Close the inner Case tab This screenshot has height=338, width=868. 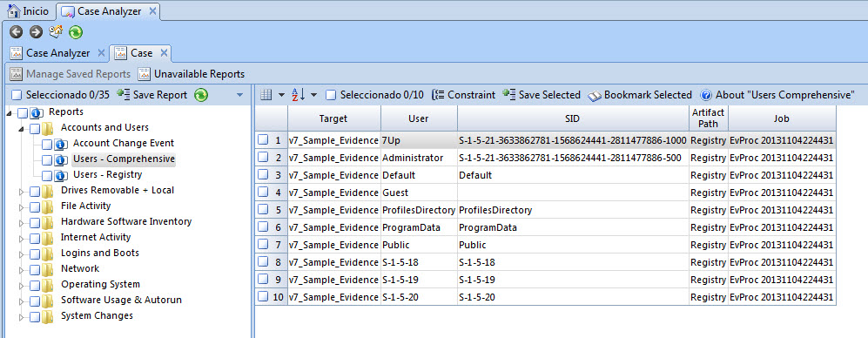point(164,53)
